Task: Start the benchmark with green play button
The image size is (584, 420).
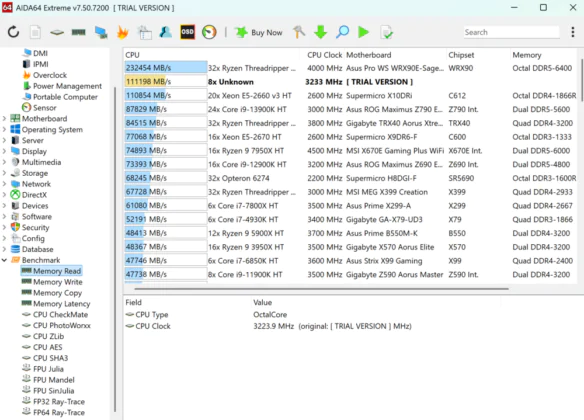Action: [x=364, y=32]
